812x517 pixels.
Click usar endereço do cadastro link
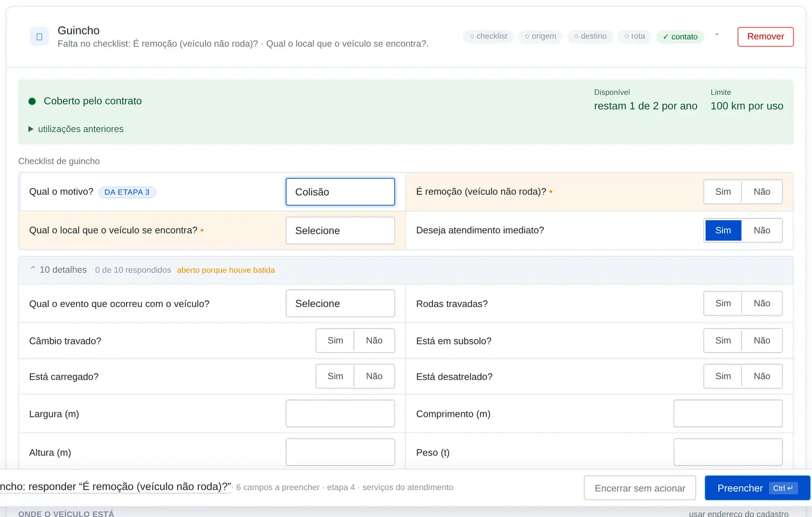tap(739, 513)
